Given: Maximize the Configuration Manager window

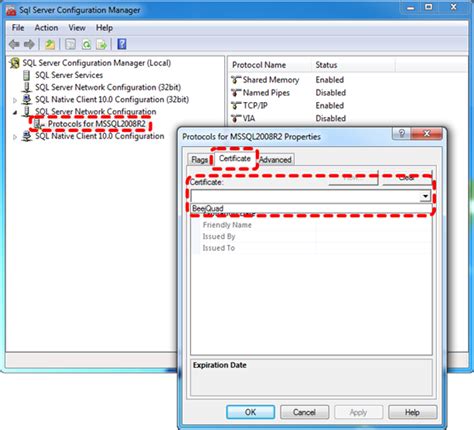Looking at the screenshot, I should [429, 7].
